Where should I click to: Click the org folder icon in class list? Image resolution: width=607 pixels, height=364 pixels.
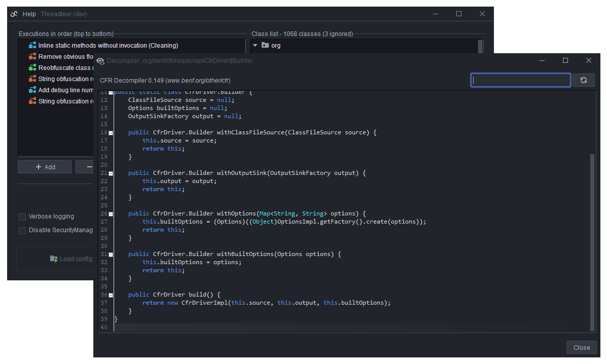point(266,45)
